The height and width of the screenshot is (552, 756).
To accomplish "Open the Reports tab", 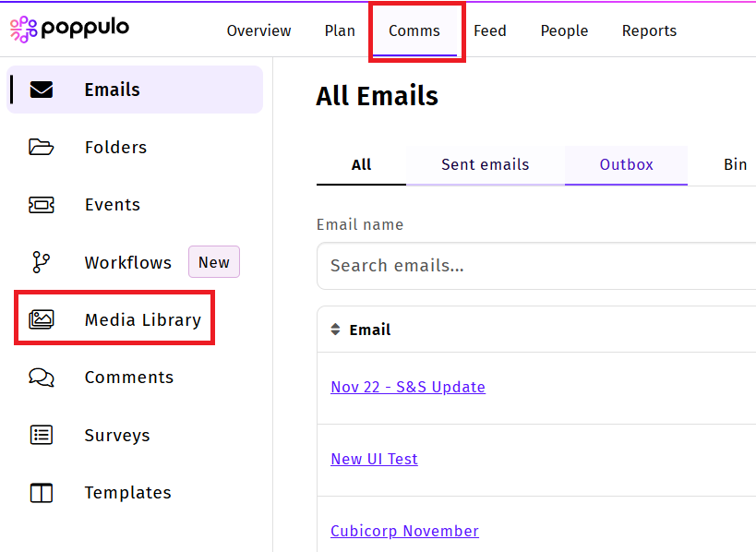I will [x=649, y=30].
